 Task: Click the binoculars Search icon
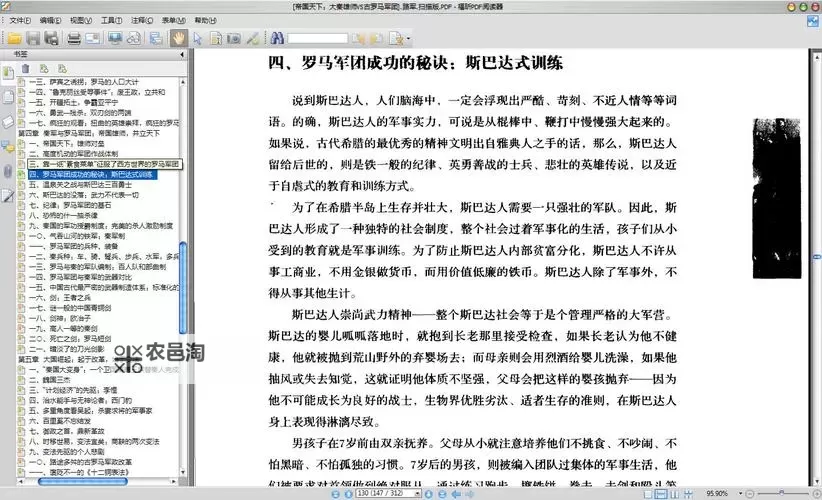pos(277,38)
